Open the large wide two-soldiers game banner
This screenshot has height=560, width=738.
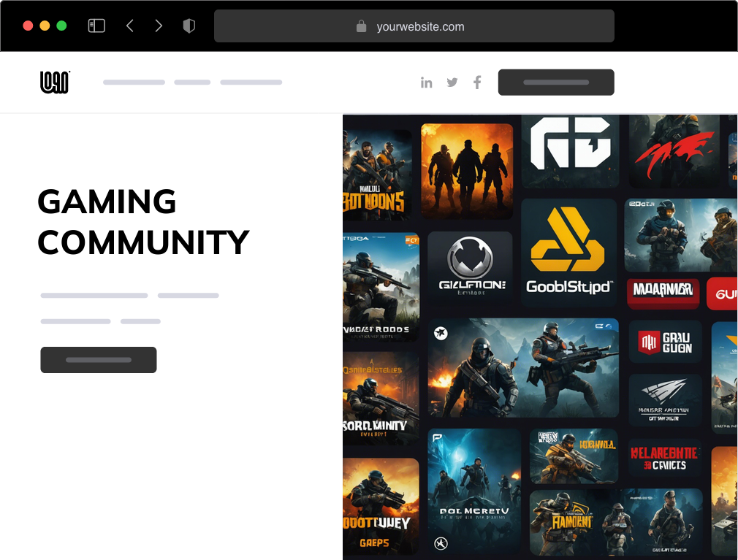coord(523,367)
